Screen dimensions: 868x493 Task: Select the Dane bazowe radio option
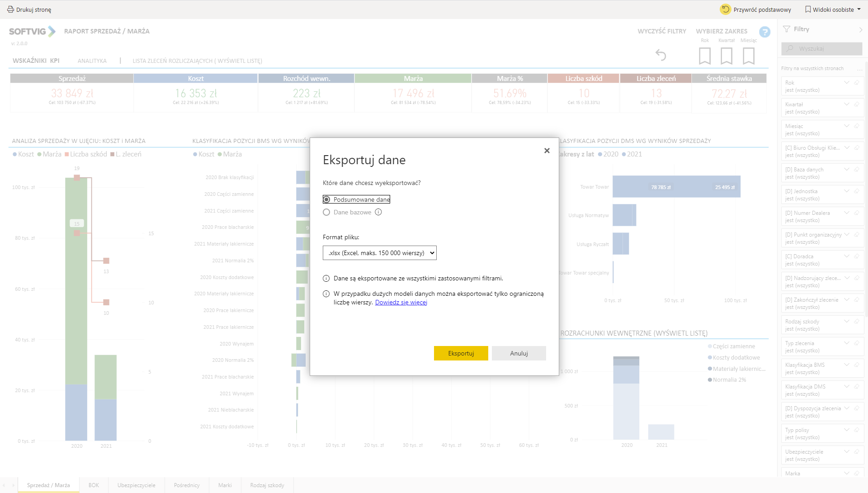[x=326, y=212]
